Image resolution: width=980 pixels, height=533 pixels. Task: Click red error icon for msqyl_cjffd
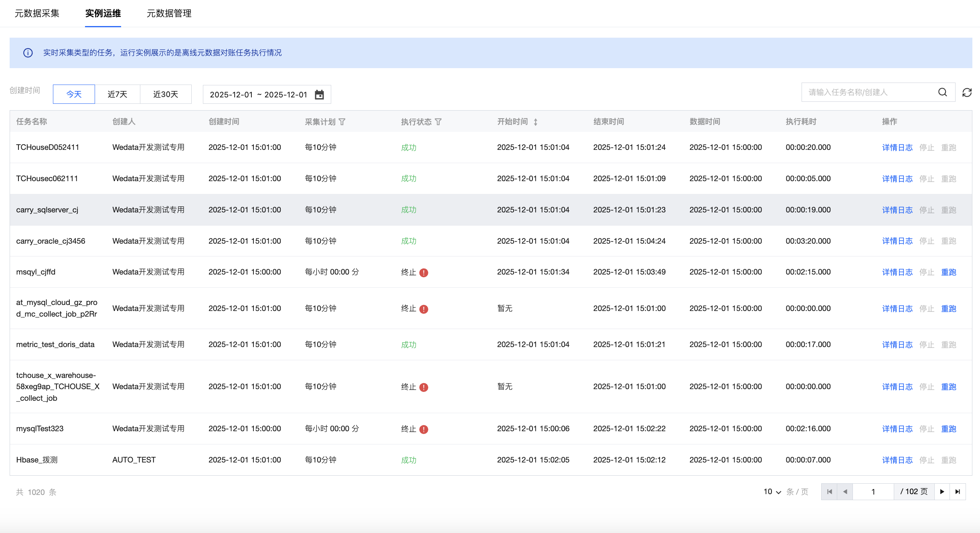click(x=424, y=273)
